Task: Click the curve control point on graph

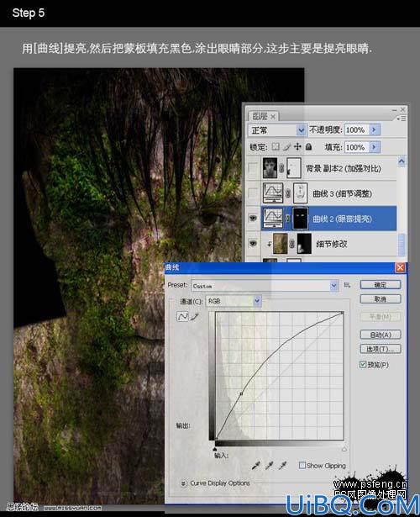Action: point(241,393)
